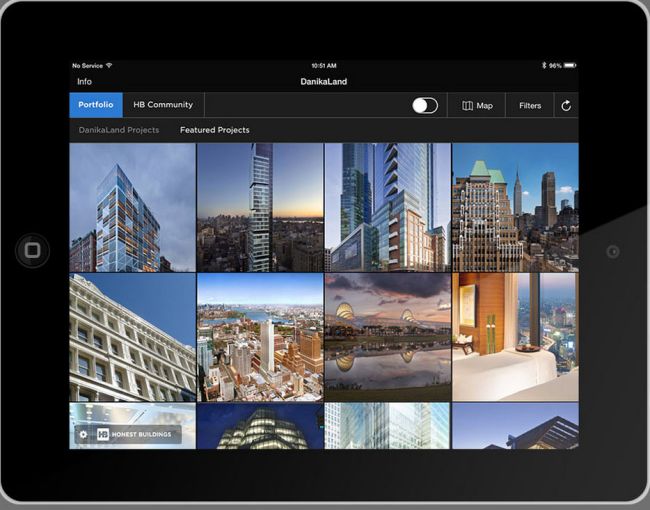Open the bedroom interior project photo

pos(515,338)
